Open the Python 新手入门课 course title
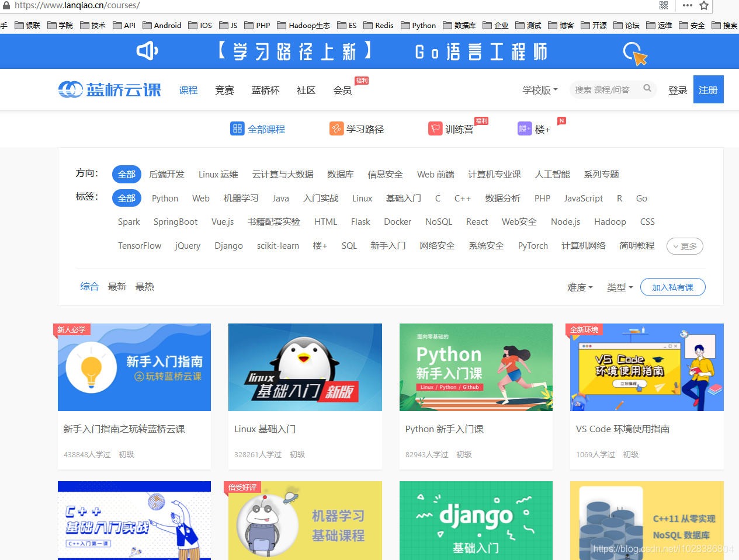739x560 pixels. point(445,429)
